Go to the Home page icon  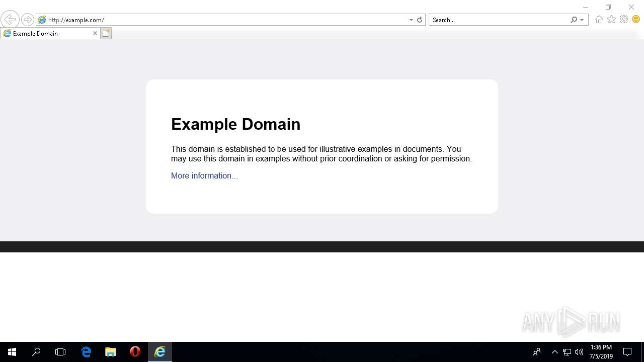coord(599,20)
